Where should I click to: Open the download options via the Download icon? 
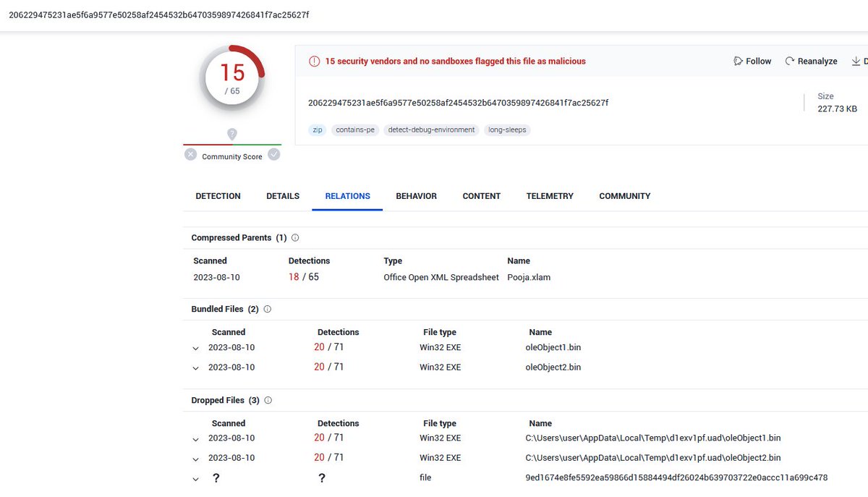pyautogui.click(x=858, y=61)
